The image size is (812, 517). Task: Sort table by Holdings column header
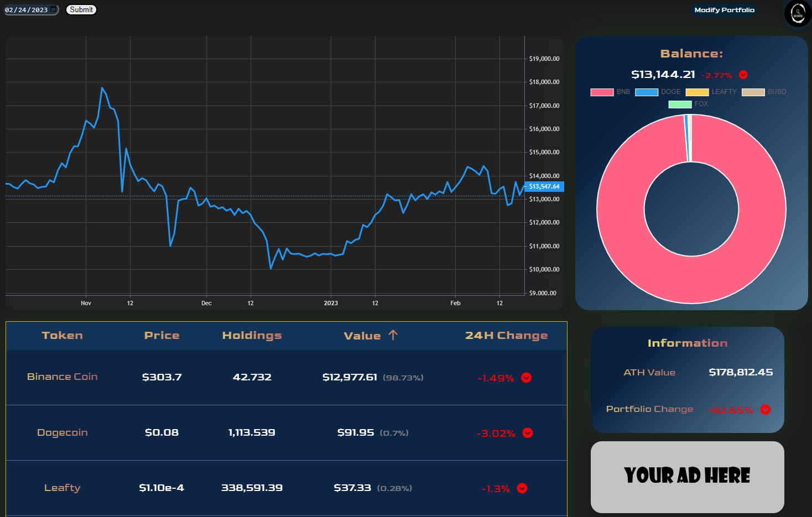[252, 335]
